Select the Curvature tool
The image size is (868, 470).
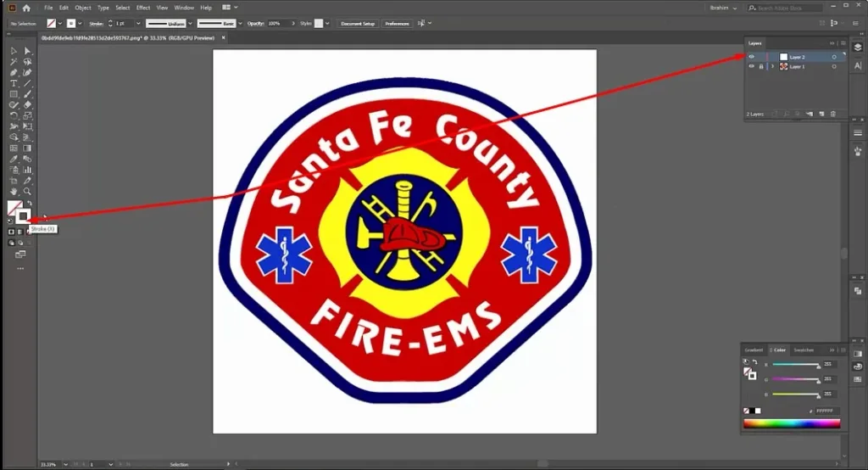27,73
